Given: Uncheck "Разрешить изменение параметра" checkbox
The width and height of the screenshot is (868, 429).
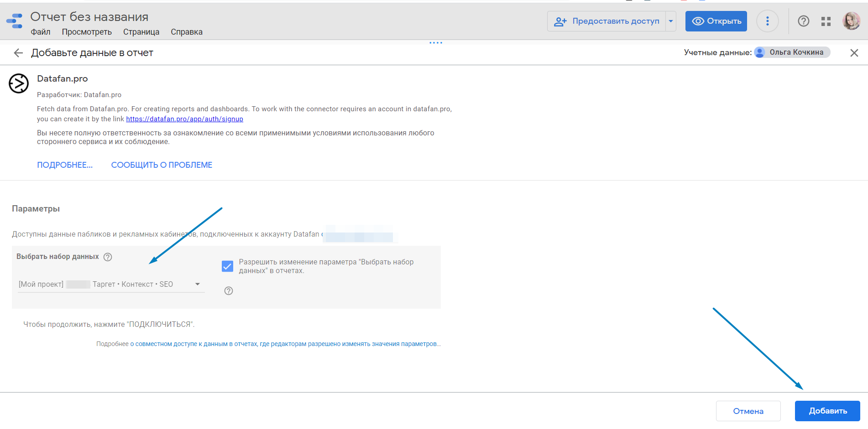Looking at the screenshot, I should [x=227, y=266].
